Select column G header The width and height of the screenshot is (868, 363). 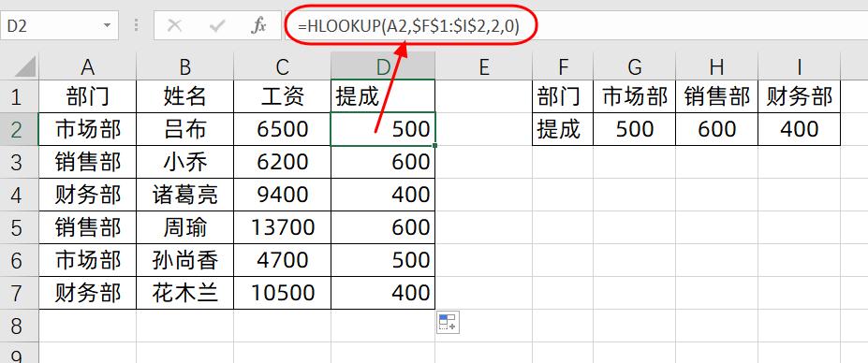635,67
